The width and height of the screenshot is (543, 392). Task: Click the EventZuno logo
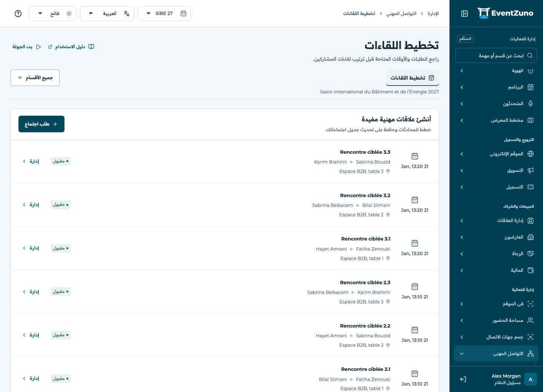click(x=505, y=13)
